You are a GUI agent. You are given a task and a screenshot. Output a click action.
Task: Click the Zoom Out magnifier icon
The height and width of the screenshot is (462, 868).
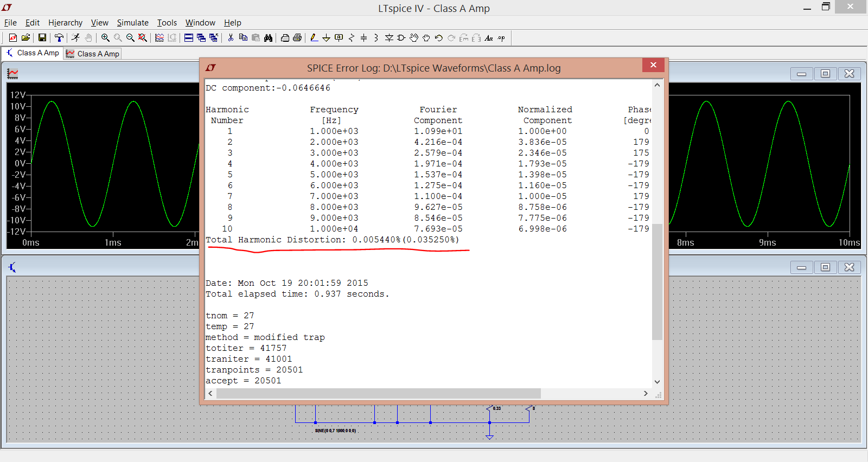coord(130,37)
